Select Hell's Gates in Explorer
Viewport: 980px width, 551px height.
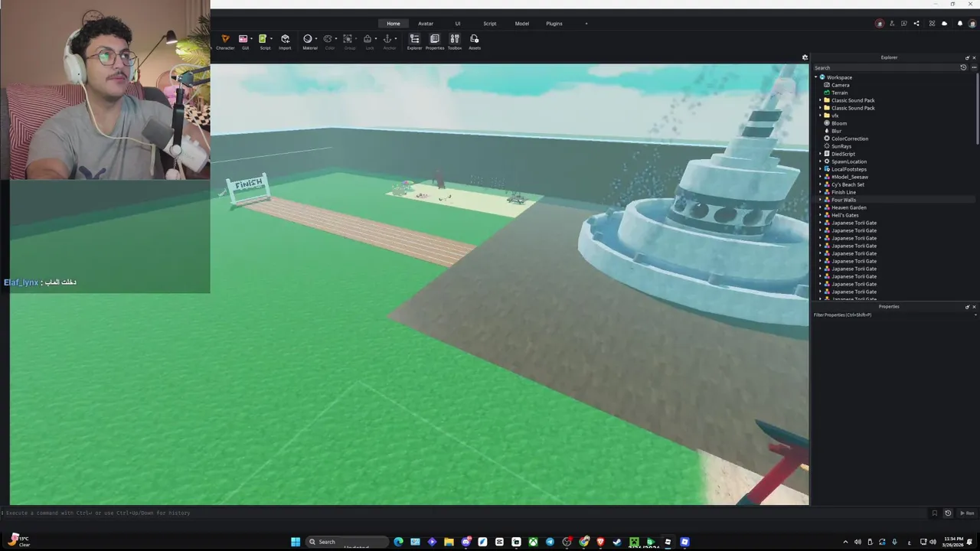click(844, 215)
